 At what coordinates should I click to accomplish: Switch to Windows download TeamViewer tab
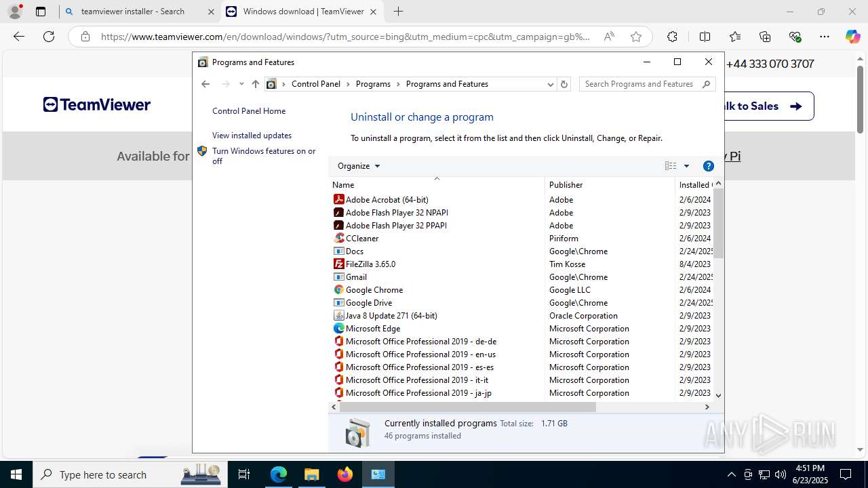[303, 12]
